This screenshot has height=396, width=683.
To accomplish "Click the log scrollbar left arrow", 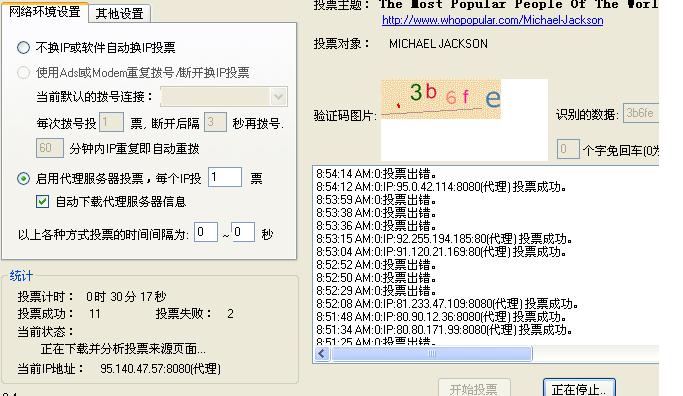I will tap(322, 354).
